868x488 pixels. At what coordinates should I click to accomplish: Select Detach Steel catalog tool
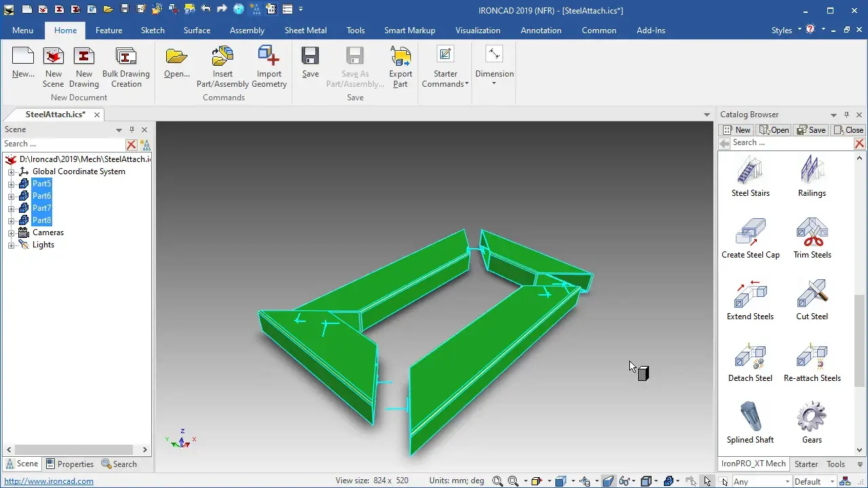[750, 362]
